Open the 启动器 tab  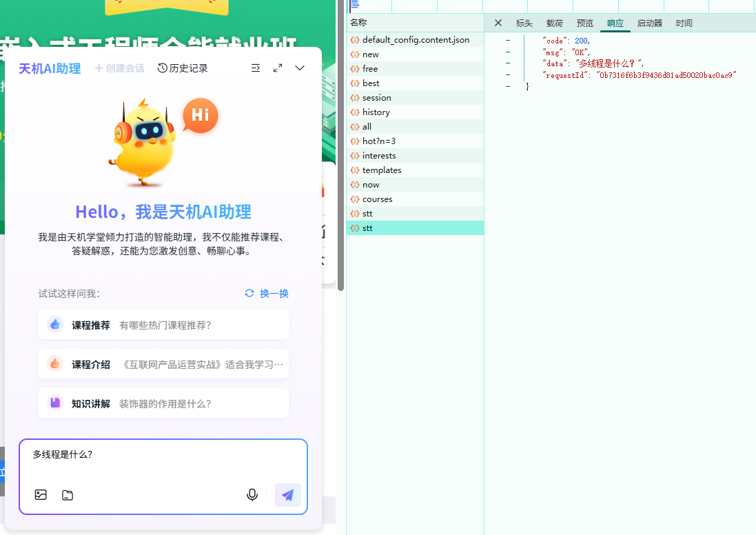649,23
